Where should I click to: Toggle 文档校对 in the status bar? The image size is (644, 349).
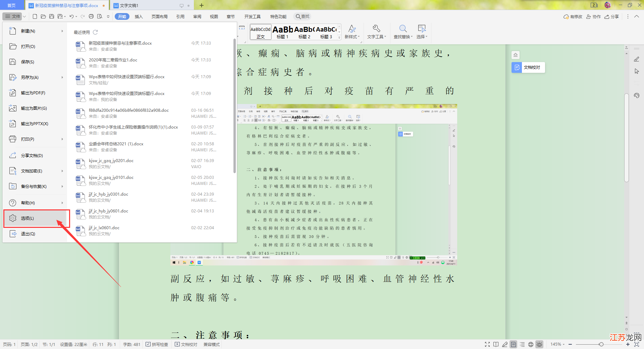pyautogui.click(x=186, y=344)
